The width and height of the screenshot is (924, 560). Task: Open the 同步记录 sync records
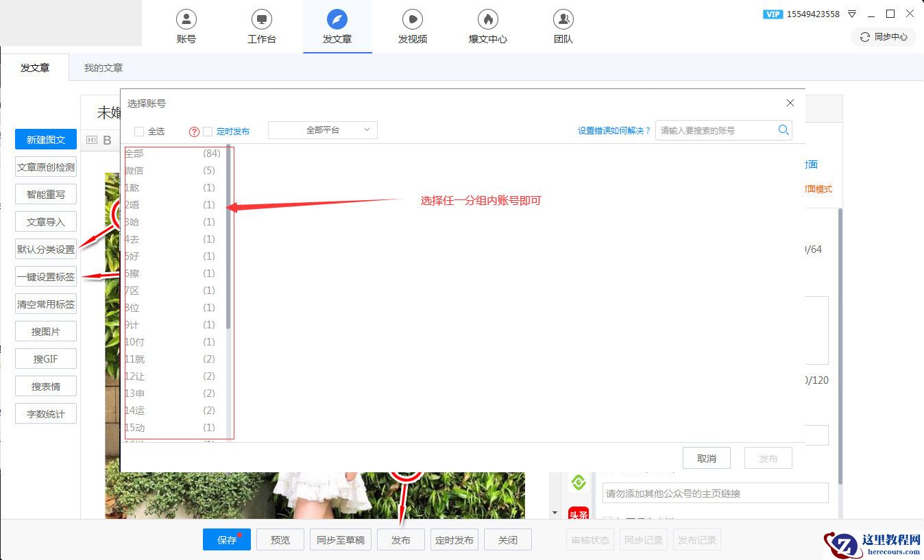point(644,539)
